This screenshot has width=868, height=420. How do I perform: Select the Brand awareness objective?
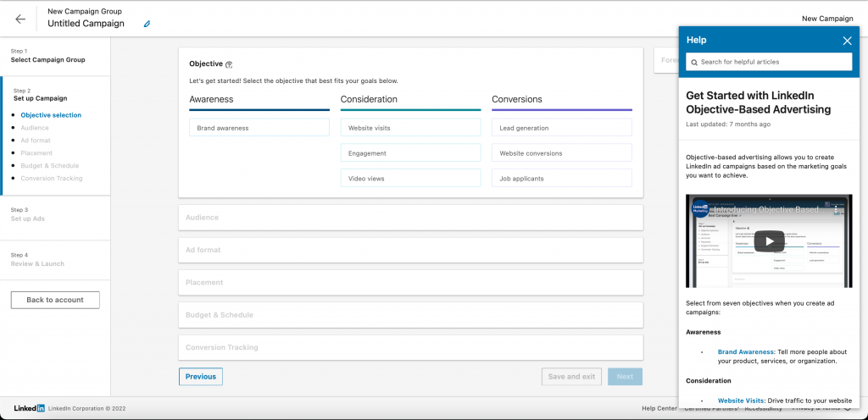pyautogui.click(x=259, y=128)
